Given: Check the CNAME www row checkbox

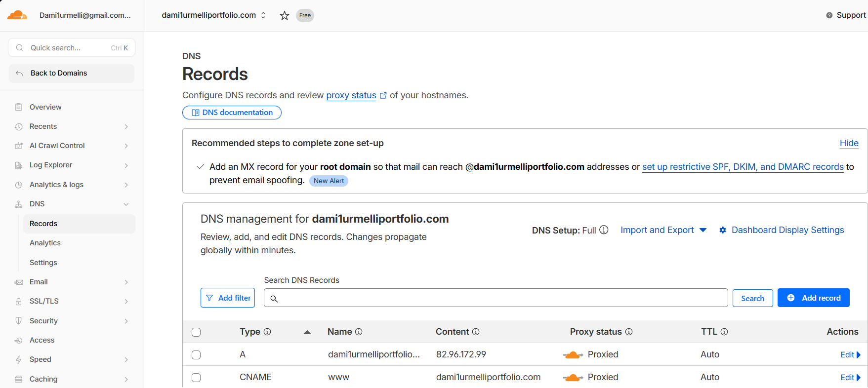Looking at the screenshot, I should pos(196,378).
